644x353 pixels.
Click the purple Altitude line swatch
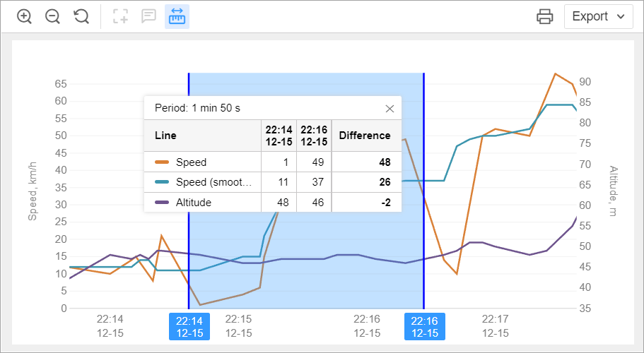click(x=161, y=203)
